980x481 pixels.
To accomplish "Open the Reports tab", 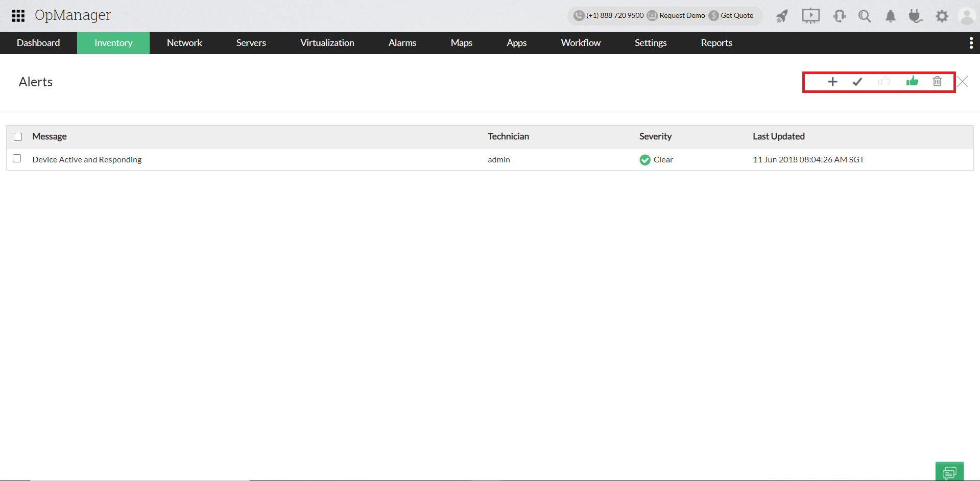I will [716, 43].
